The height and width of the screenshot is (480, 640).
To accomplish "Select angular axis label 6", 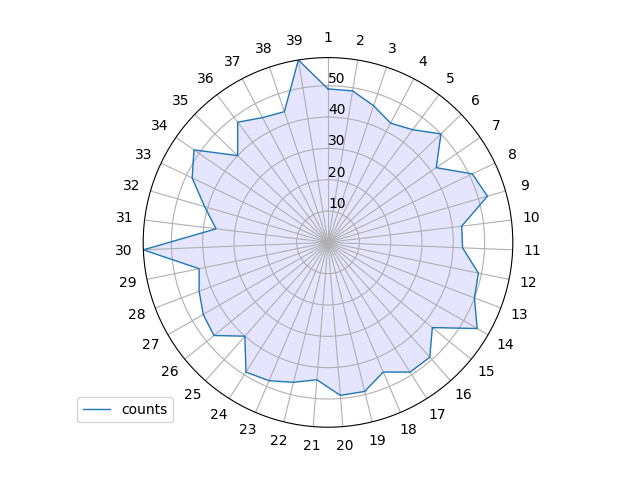I will click(x=475, y=100).
